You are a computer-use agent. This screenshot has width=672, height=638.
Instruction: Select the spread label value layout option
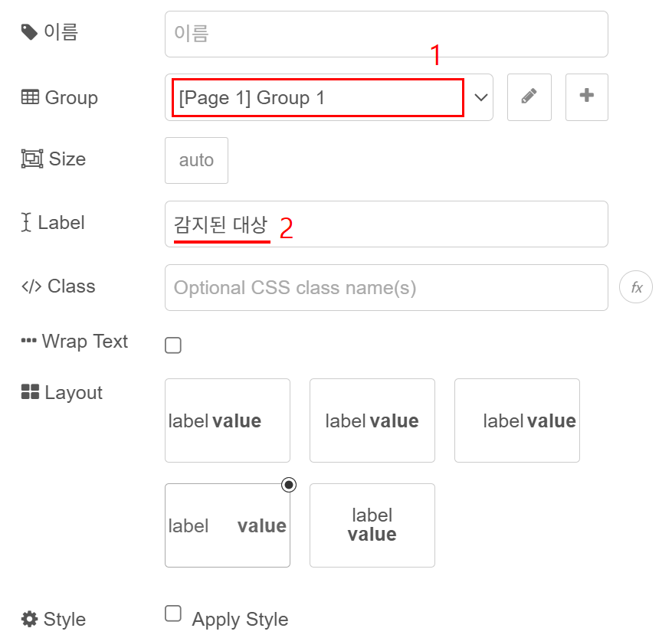227,525
